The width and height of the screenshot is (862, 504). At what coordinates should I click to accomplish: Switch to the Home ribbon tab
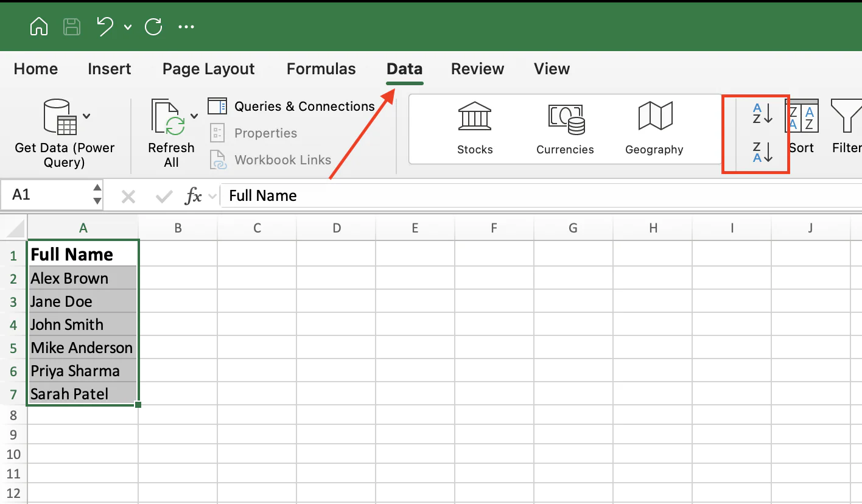click(x=36, y=69)
